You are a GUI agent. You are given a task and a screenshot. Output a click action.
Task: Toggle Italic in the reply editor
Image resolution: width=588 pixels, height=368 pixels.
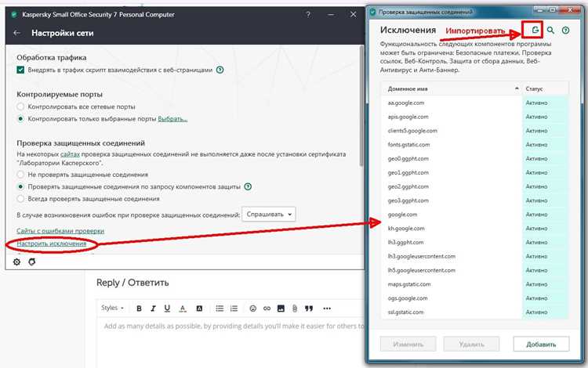coord(153,308)
